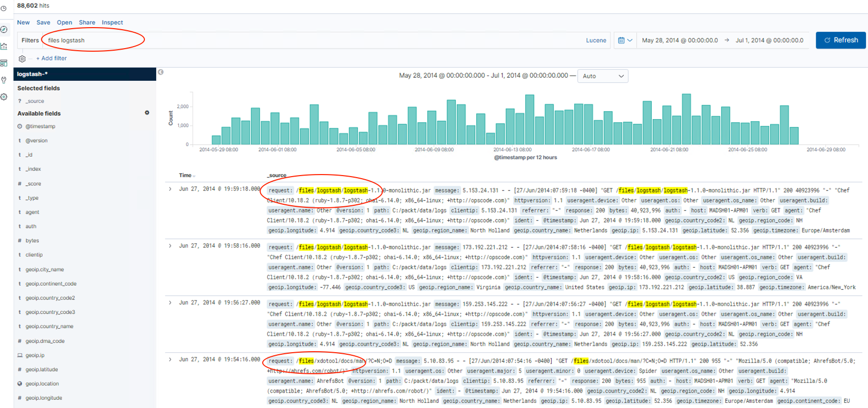Screen dimensions: 868x408
Task: Expand the Jun 27 19:56:27 document row
Action: [x=171, y=303]
